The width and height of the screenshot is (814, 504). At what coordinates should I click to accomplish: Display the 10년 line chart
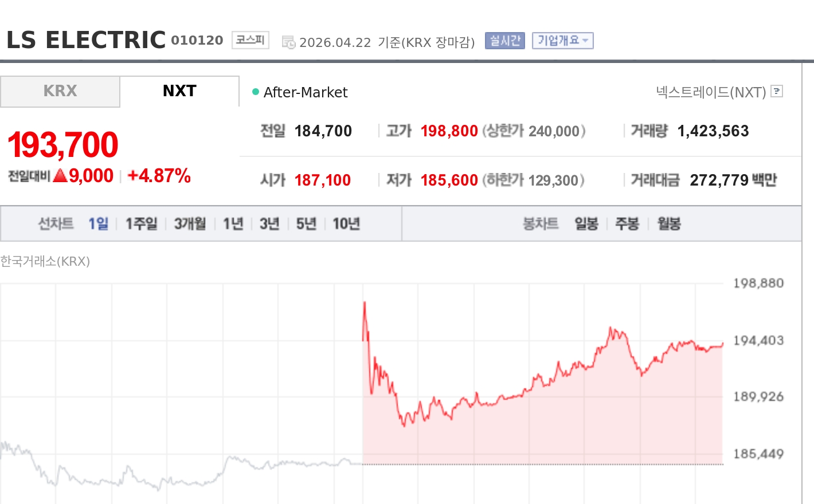[x=346, y=223]
